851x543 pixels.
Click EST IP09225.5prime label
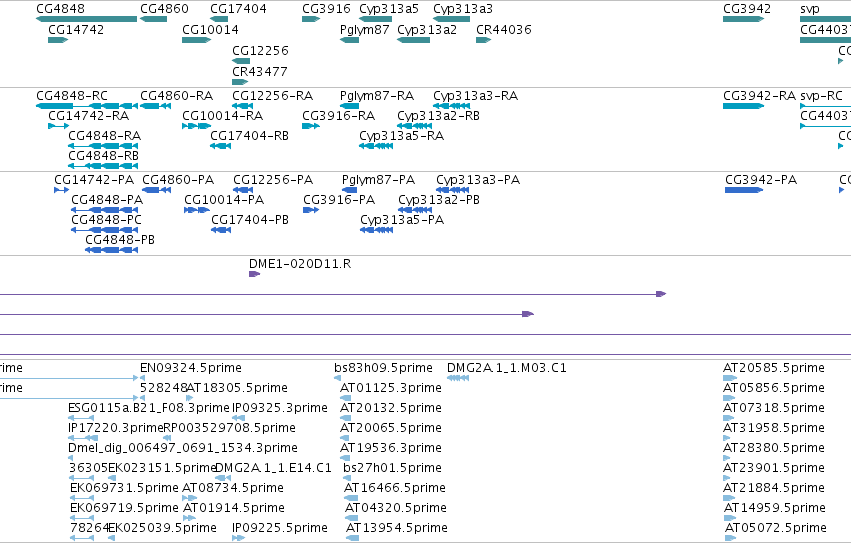pos(280,528)
